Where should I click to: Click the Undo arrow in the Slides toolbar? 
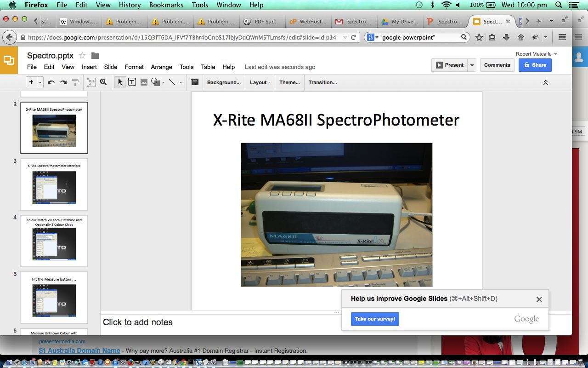tap(51, 82)
